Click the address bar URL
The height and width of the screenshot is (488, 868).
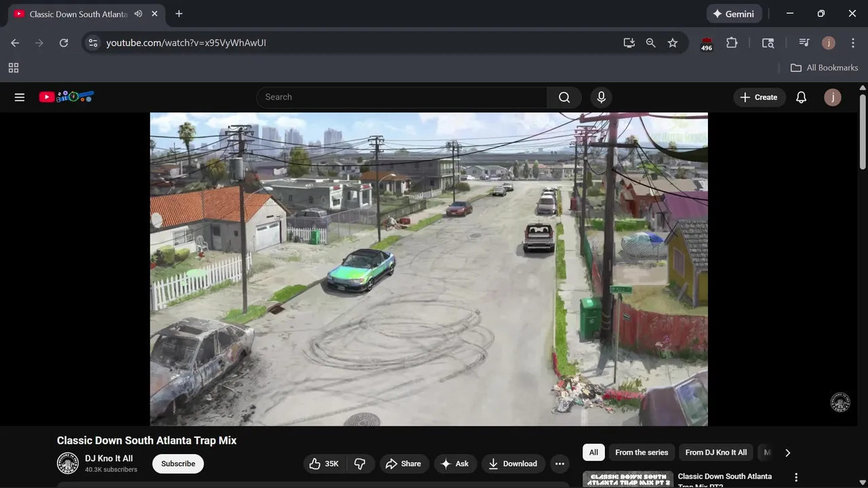(186, 43)
